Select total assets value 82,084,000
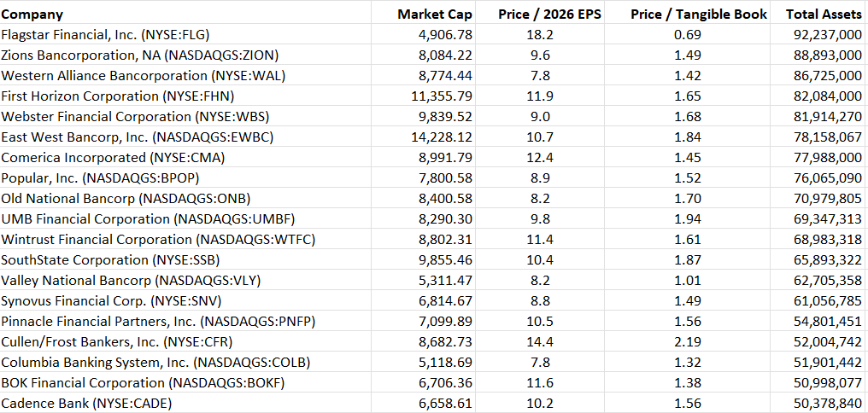This screenshot has width=868, height=413. point(828,96)
